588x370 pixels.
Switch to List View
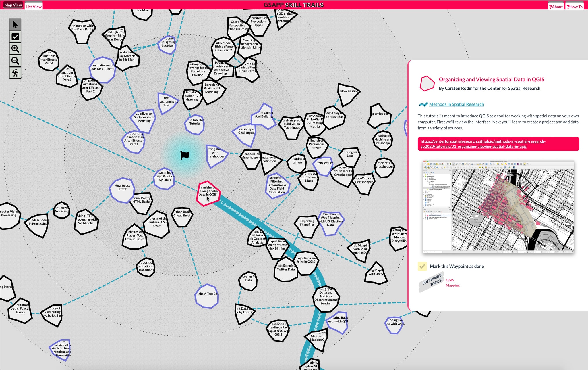click(33, 6)
